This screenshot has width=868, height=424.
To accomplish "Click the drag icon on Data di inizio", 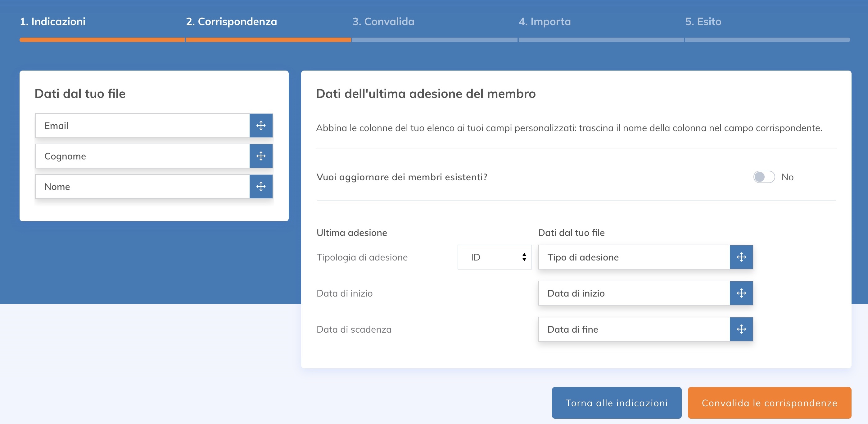I will pyautogui.click(x=741, y=293).
